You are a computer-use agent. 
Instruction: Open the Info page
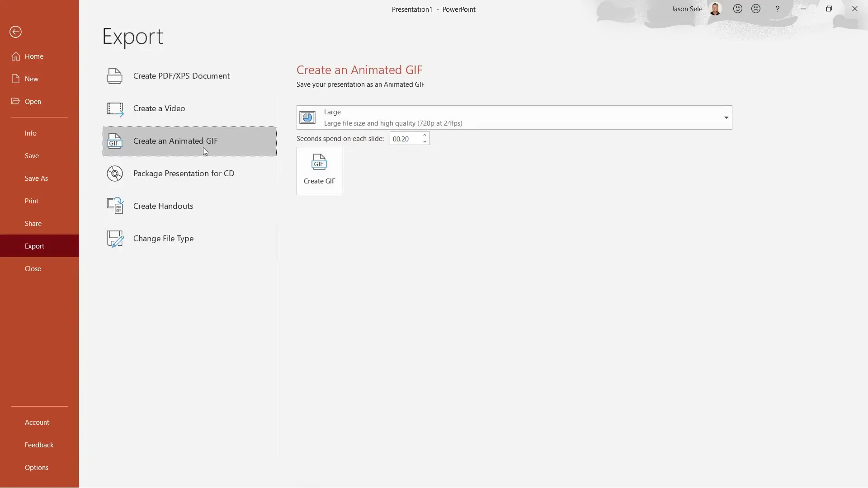coord(39,133)
